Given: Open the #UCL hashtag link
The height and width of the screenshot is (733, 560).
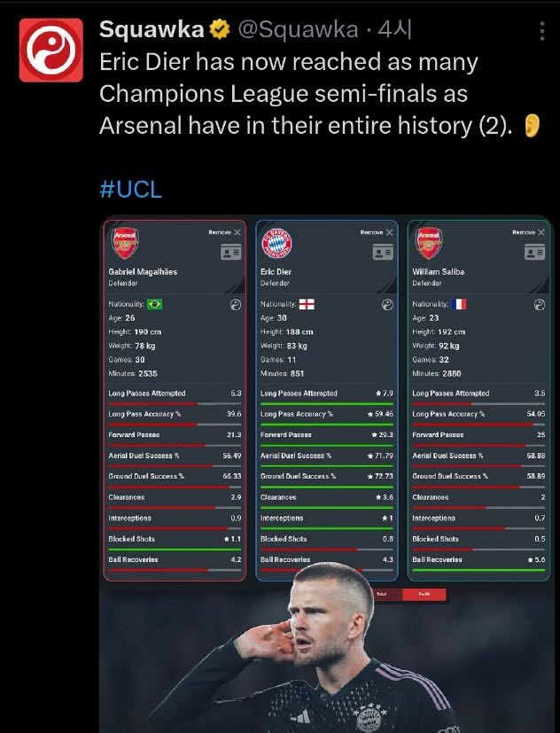Looking at the screenshot, I should (x=130, y=188).
